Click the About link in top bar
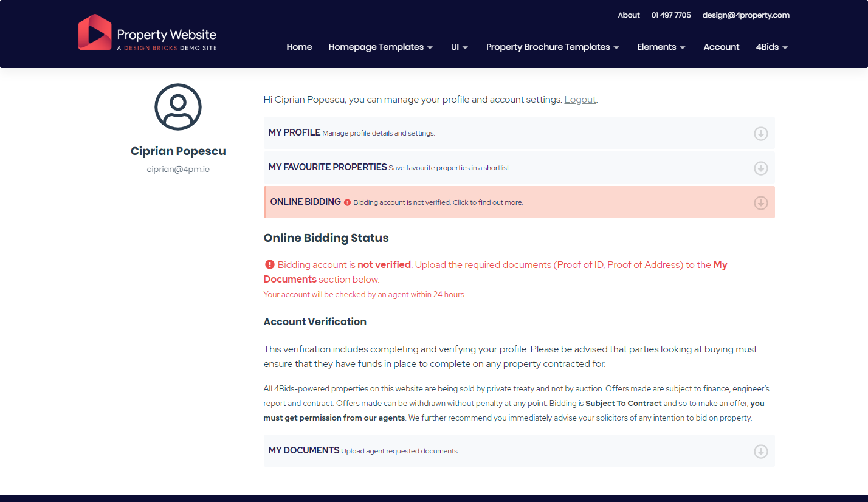Image resolution: width=868 pixels, height=502 pixels. click(629, 15)
